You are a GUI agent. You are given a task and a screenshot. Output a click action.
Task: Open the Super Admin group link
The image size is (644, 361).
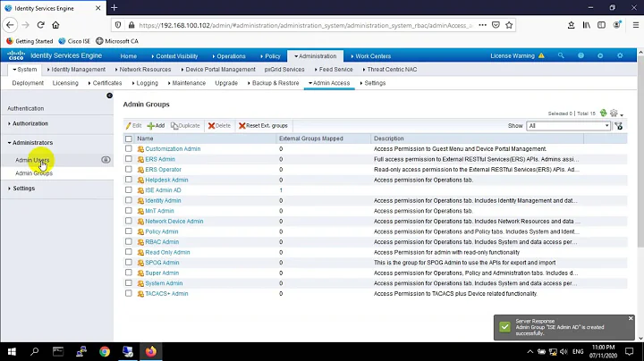point(162,273)
